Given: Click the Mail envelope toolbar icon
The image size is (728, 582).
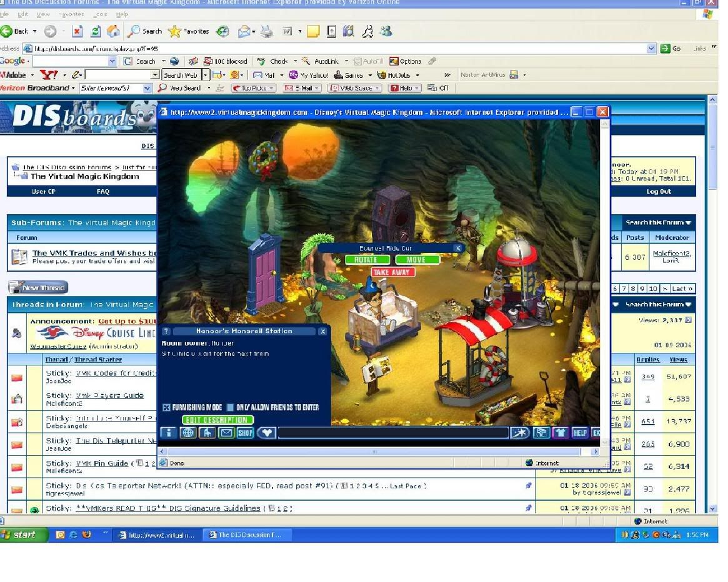Looking at the screenshot, I should click(x=244, y=31).
